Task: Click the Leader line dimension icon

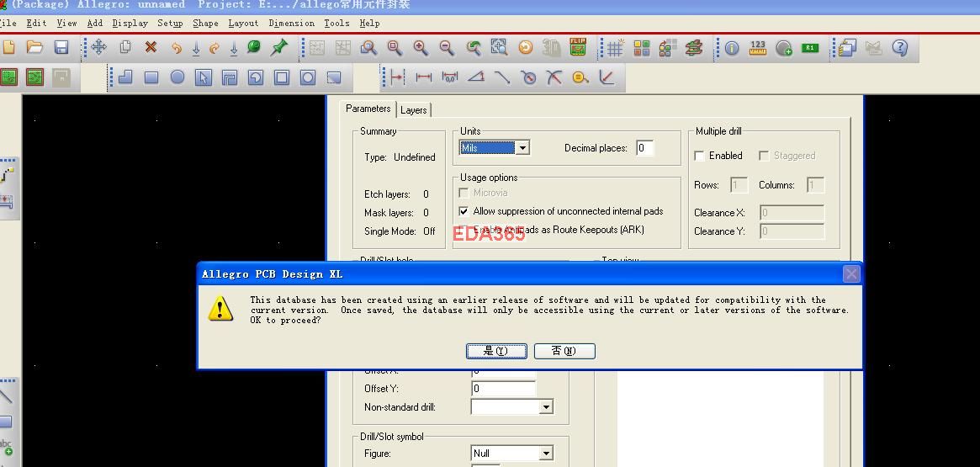Action: [x=502, y=77]
